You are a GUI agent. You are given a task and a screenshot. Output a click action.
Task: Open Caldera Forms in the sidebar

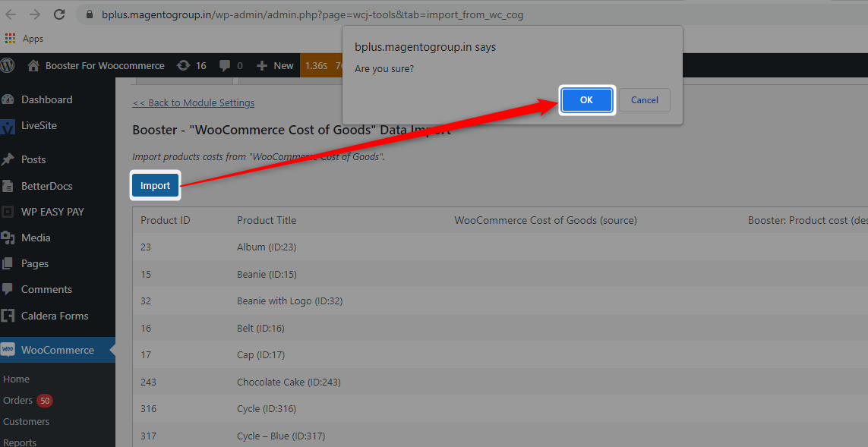point(54,316)
